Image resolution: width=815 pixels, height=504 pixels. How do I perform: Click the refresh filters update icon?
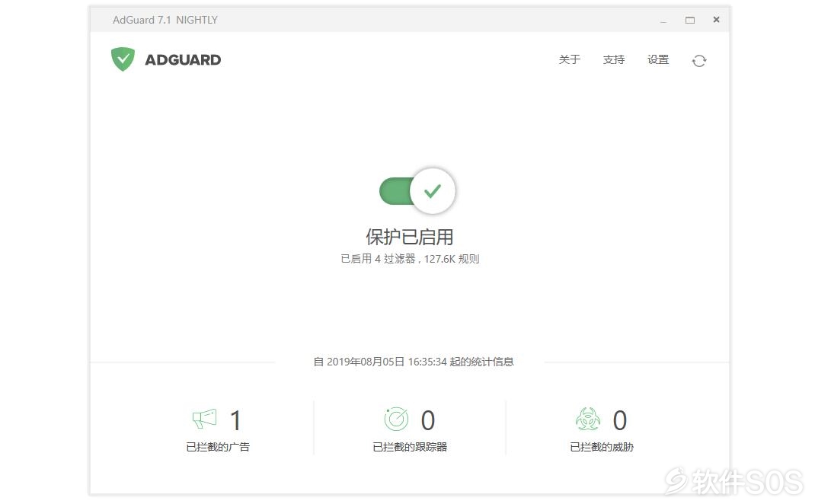pos(699,61)
